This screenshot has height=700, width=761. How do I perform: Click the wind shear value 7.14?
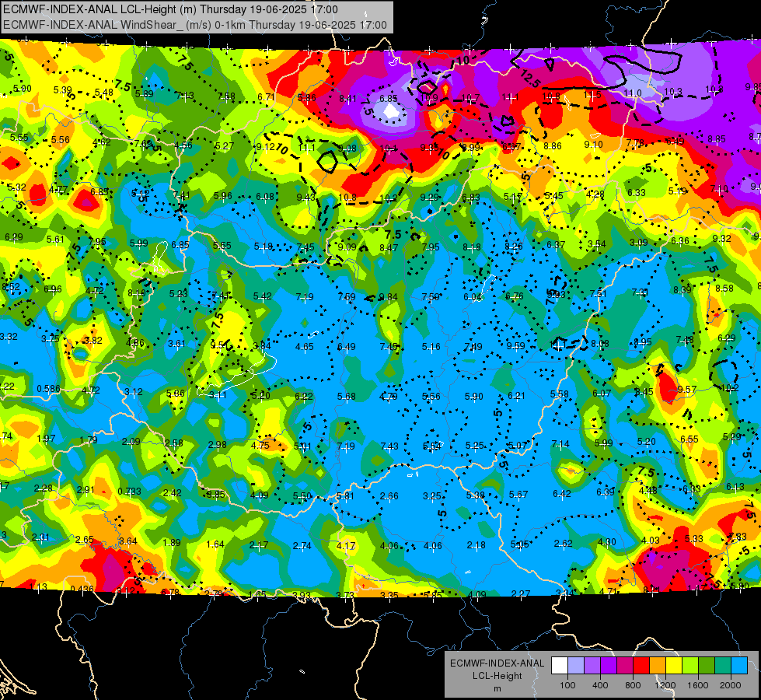(x=560, y=444)
